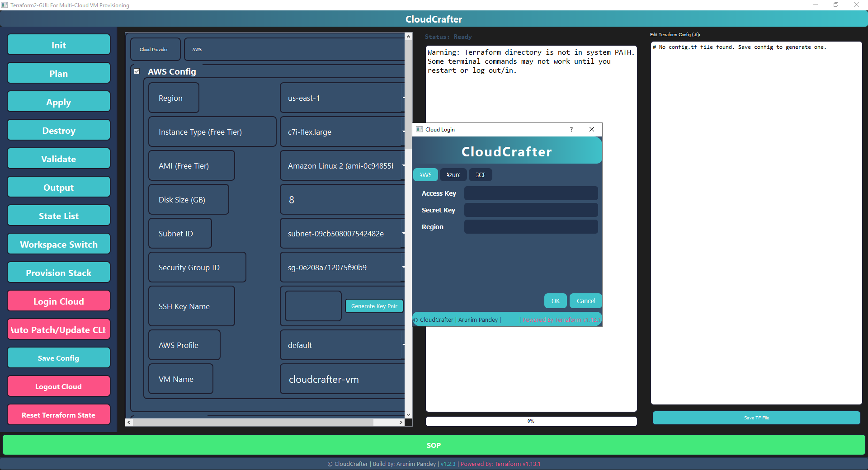
Task: Click the help icon in Cloud Login dialog
Action: 571,129
